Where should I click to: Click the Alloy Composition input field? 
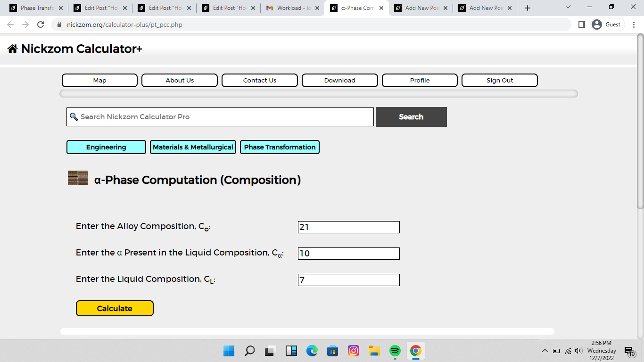point(349,227)
